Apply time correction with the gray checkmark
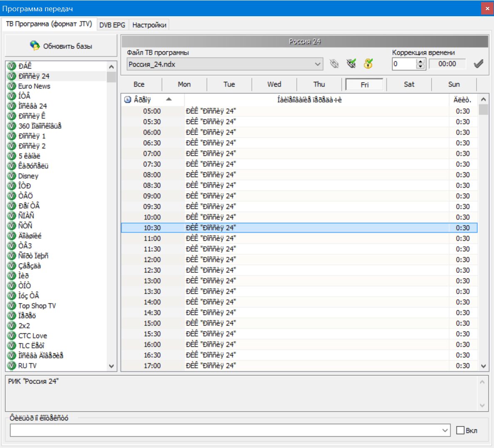The width and height of the screenshot is (494, 448). pyautogui.click(x=479, y=64)
